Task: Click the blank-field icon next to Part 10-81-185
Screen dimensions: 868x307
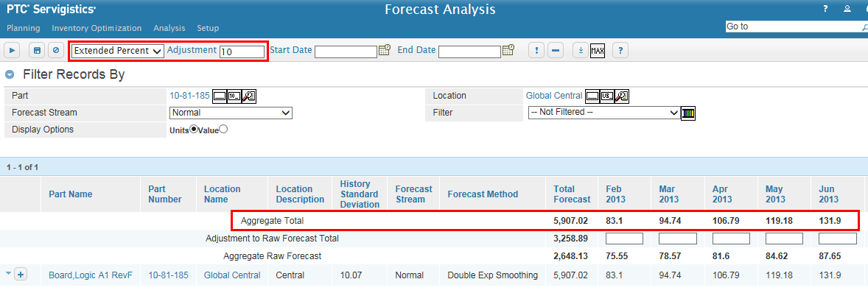Action: tap(220, 96)
